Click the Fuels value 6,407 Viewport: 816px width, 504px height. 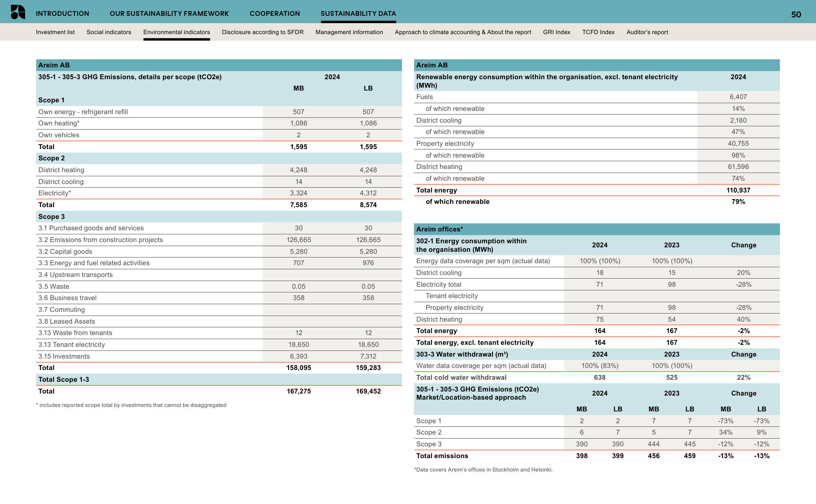coord(738,97)
